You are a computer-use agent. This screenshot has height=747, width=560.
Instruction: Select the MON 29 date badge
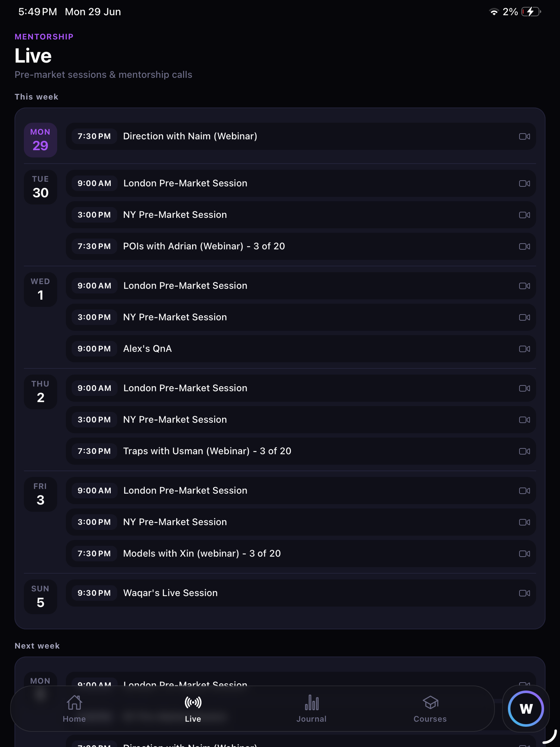40,140
